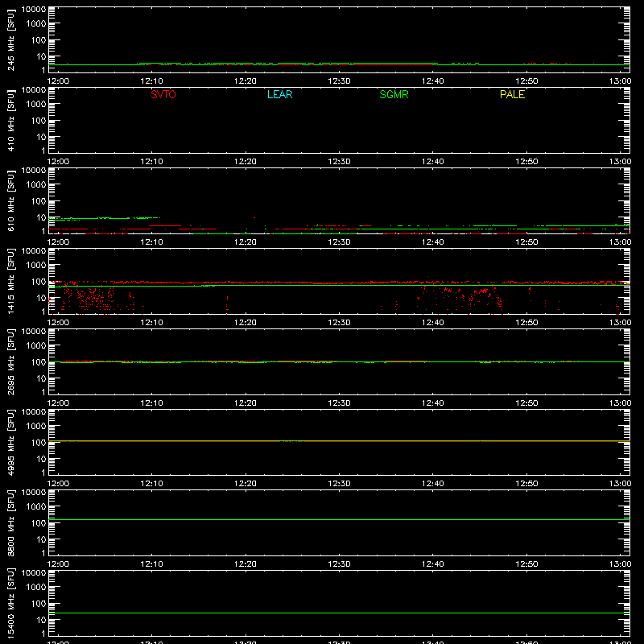Select the 8800 MHz [SFU] axis title

[x=10, y=522]
